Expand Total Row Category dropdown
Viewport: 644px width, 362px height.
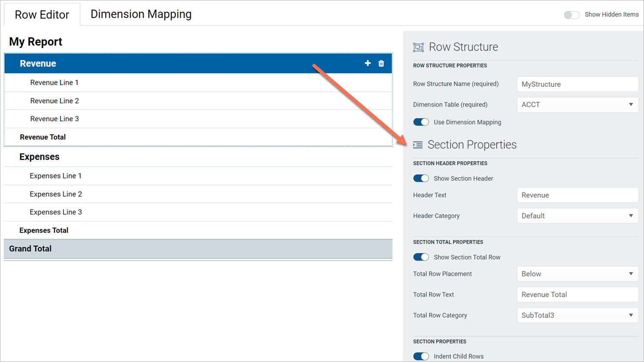(577, 315)
